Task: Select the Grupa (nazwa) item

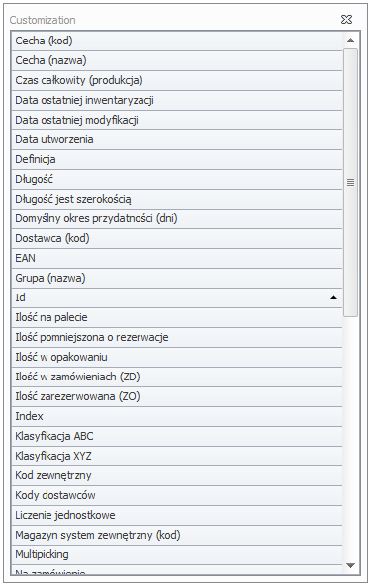Action: click(177, 278)
